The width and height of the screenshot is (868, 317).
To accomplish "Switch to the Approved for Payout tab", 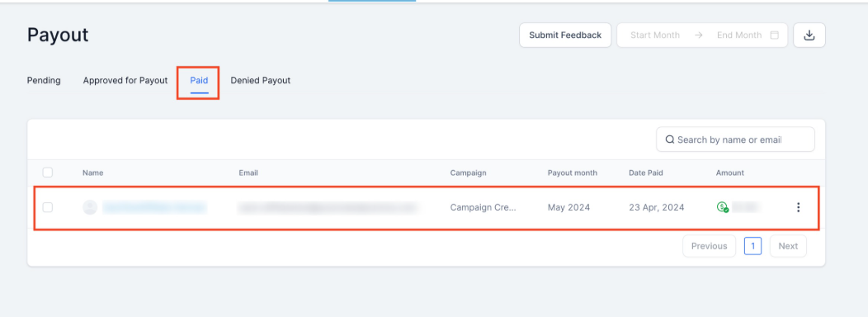I will click(x=125, y=80).
